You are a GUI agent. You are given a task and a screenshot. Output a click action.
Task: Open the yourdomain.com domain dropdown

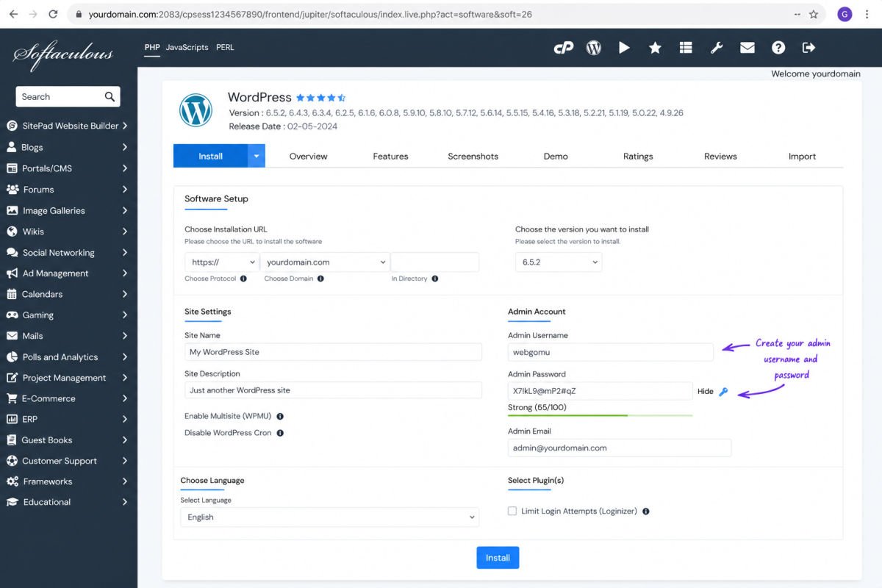[325, 262]
